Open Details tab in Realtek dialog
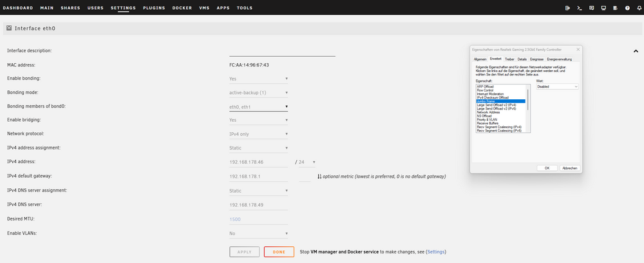This screenshot has height=263, width=644. [522, 59]
